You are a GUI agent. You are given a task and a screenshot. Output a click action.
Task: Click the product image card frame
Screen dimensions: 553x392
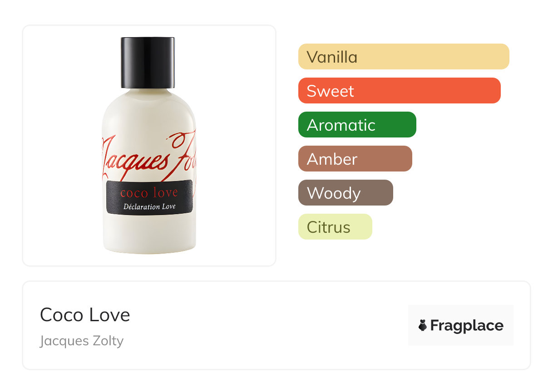[149, 146]
